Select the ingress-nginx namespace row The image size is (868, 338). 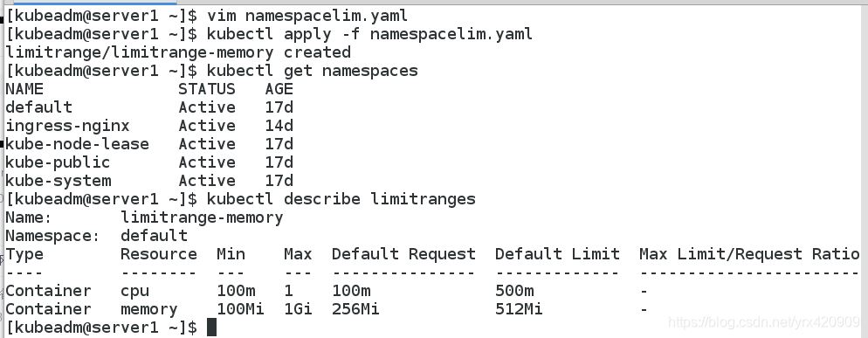pyautogui.click(x=149, y=126)
